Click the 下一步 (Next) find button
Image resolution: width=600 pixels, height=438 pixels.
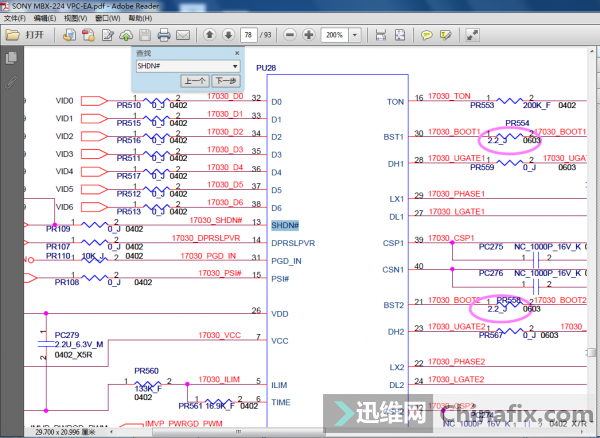pyautogui.click(x=226, y=81)
